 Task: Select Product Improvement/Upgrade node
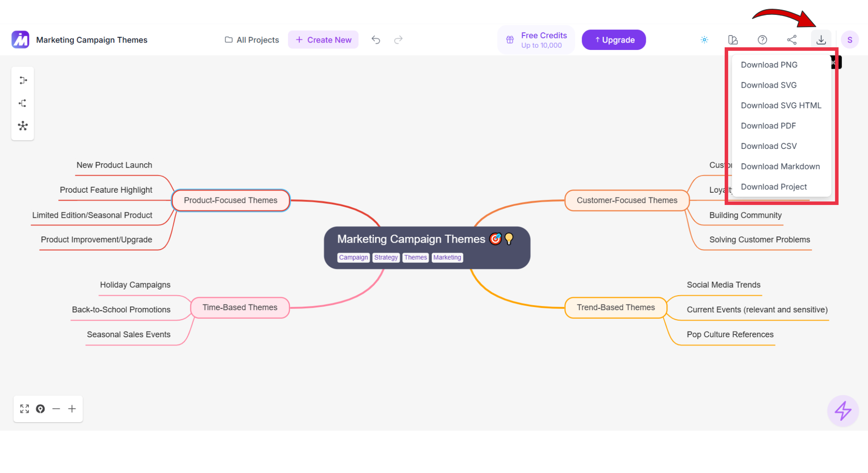[96, 240]
